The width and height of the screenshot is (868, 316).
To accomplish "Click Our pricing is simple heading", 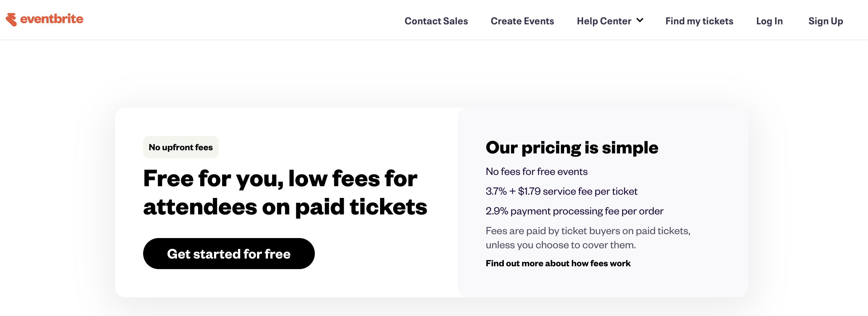I will point(572,147).
